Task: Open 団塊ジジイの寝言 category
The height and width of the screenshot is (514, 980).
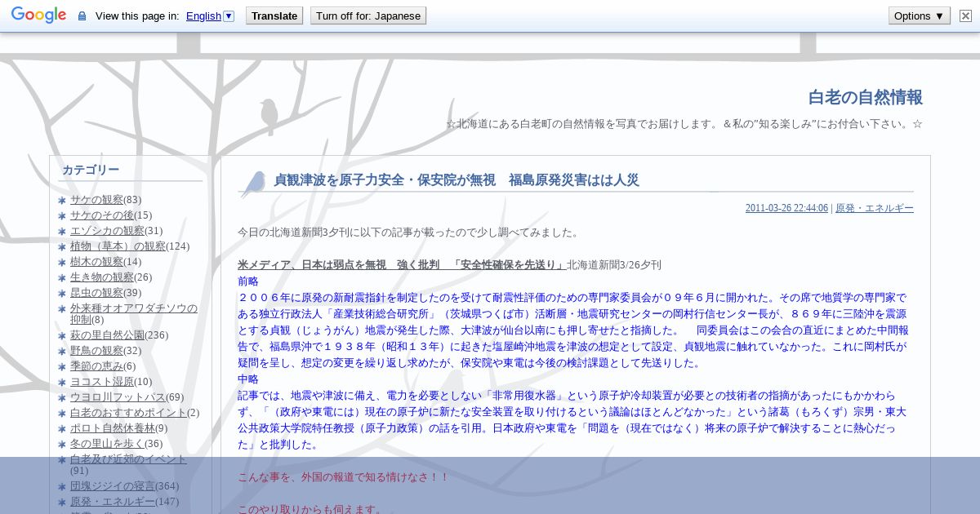Action: (x=113, y=486)
